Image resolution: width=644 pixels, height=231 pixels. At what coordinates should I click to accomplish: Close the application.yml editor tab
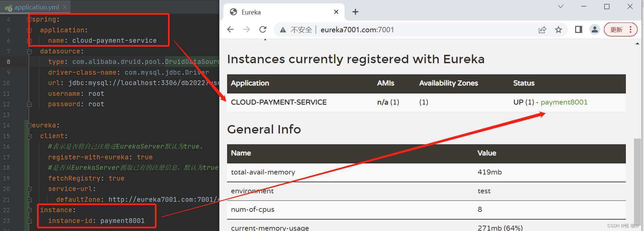[65, 7]
